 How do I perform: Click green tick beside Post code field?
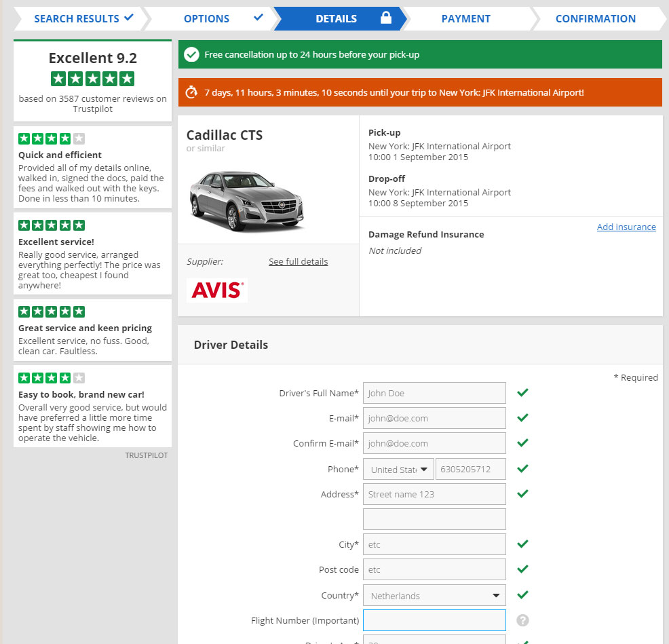522,569
